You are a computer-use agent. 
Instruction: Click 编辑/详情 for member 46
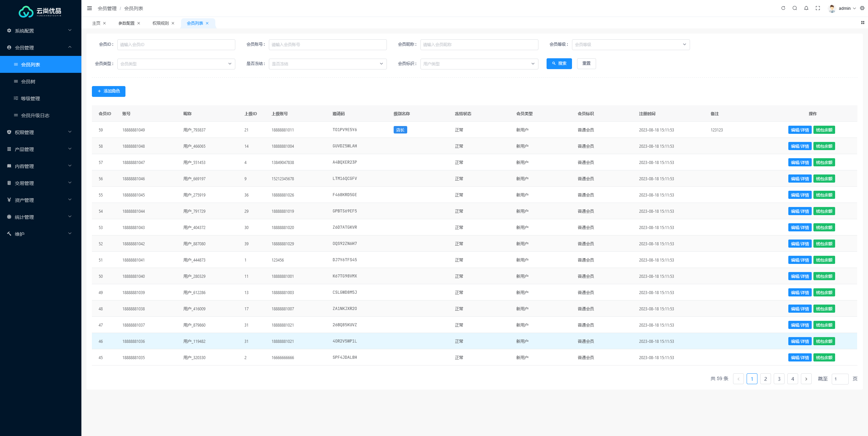[800, 341]
